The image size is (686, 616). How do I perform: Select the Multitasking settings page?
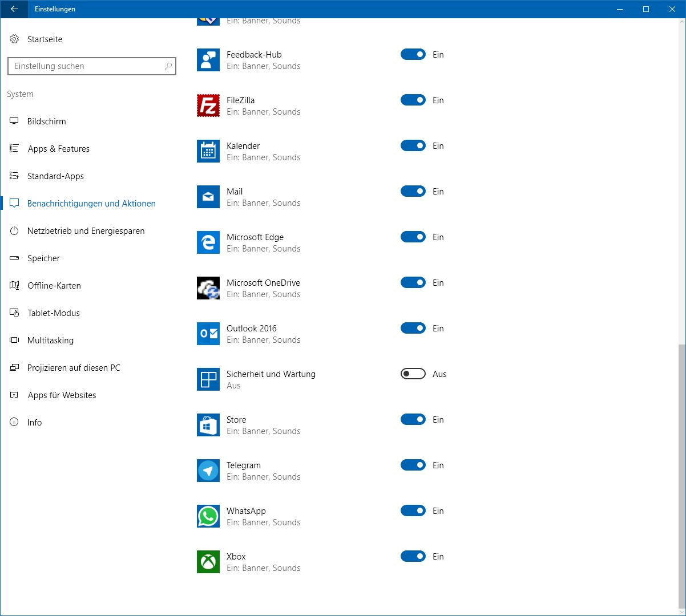91,341
